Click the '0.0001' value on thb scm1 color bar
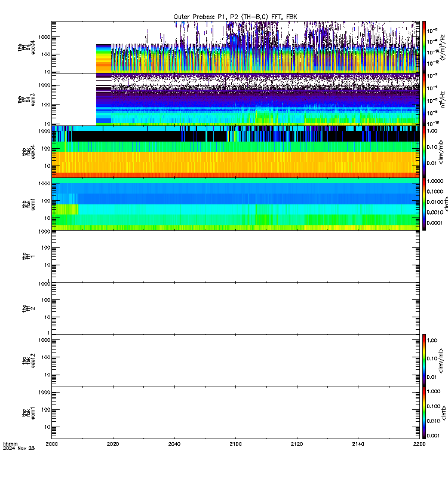The width and height of the screenshot is (448, 478). [x=435, y=223]
